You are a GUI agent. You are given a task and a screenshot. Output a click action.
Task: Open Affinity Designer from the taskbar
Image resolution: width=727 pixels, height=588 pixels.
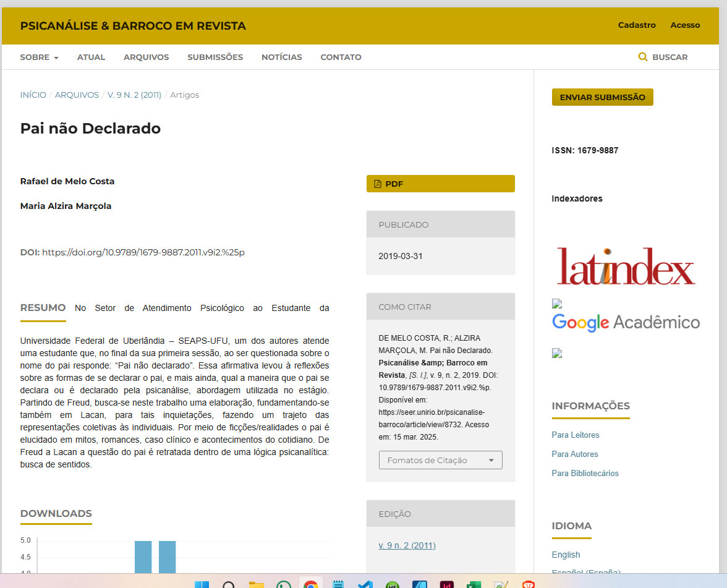click(x=420, y=584)
